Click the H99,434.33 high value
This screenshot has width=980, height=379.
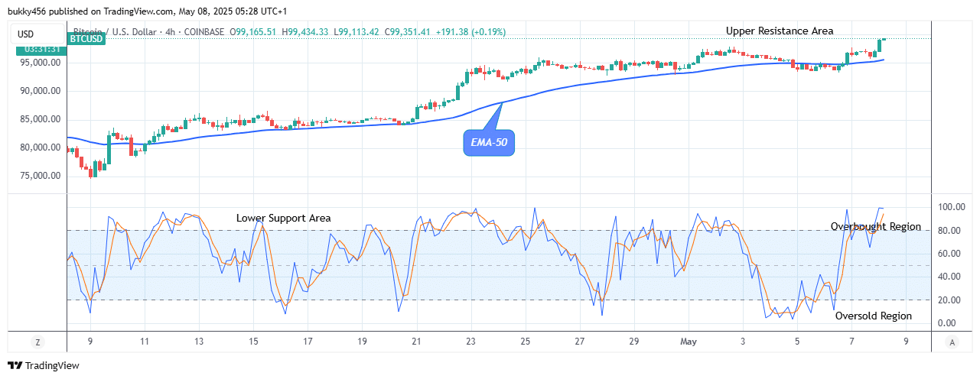click(x=305, y=31)
